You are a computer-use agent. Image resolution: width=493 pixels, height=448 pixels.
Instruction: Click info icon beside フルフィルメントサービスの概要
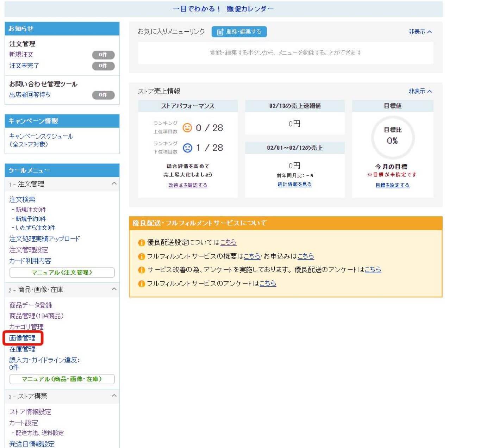pos(142,256)
